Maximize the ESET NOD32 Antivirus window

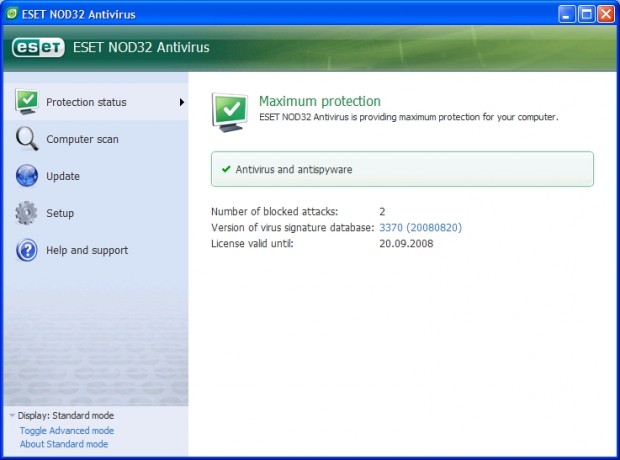(586, 14)
